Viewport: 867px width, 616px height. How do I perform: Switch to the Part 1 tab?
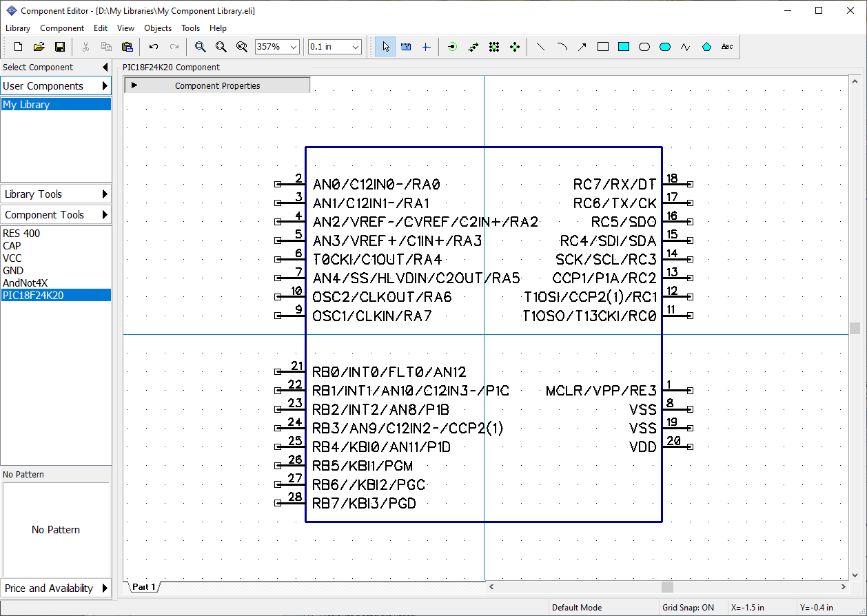144,587
